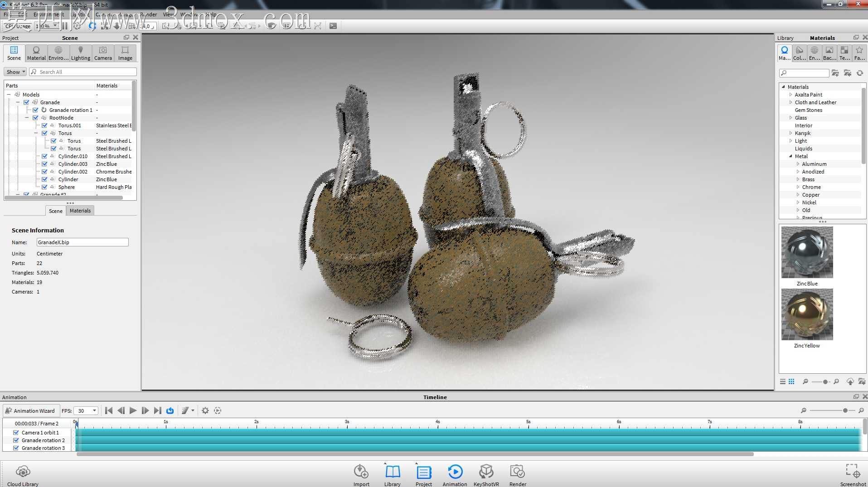The width and height of the screenshot is (868, 487).
Task: Collapse the Torus group node
Action: click(x=36, y=133)
